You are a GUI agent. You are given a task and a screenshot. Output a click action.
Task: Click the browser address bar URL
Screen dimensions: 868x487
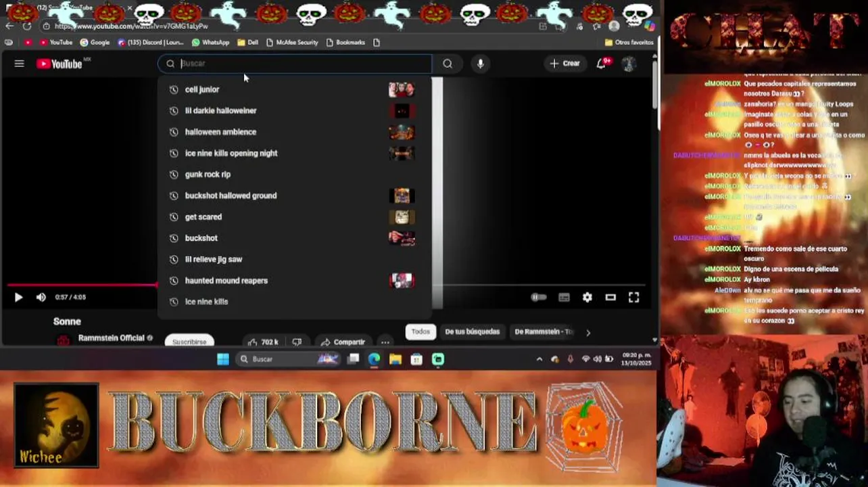tap(131, 26)
